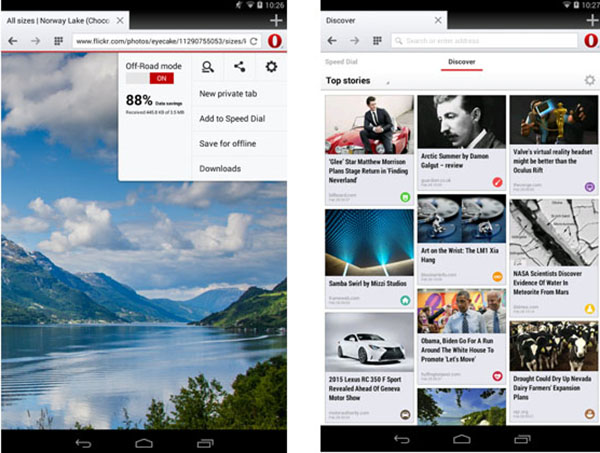Go back in the Flickr browser window
This screenshot has height=453, width=600.
(x=13, y=41)
